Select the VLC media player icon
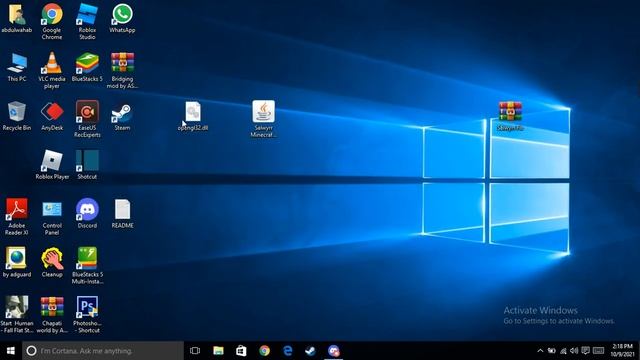The width and height of the screenshot is (640, 360). coord(52,63)
